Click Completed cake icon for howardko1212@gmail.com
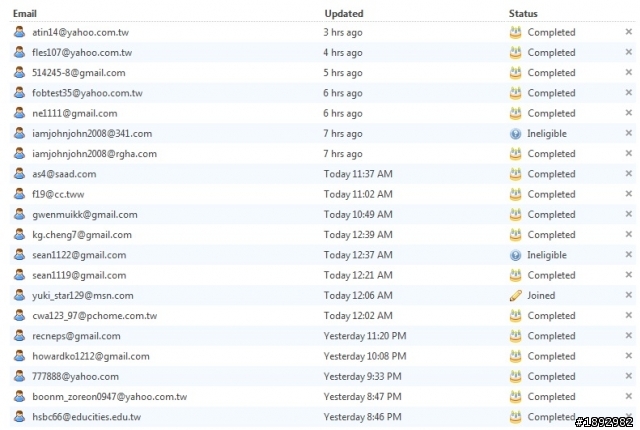The height and width of the screenshot is (430, 640). pyautogui.click(x=516, y=356)
